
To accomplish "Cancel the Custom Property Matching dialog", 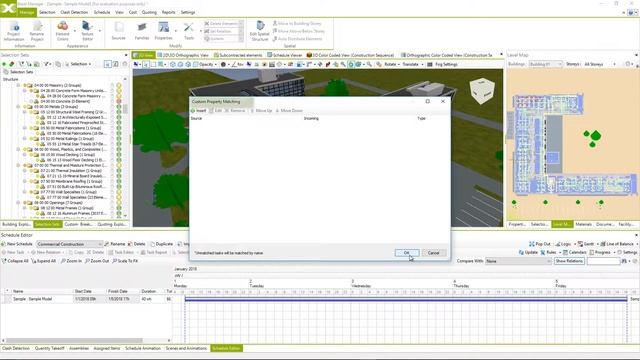I will [x=433, y=253].
